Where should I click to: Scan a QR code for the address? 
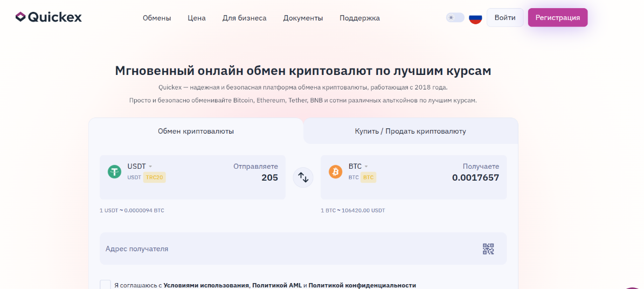point(488,249)
